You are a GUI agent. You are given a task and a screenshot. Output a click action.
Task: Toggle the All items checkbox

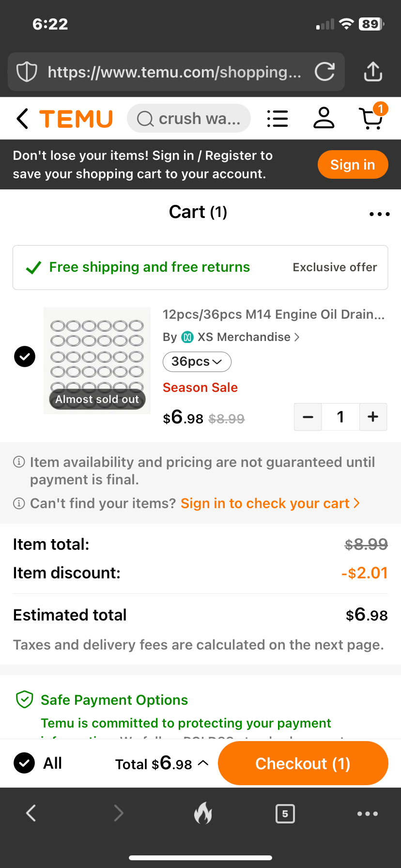(x=24, y=763)
